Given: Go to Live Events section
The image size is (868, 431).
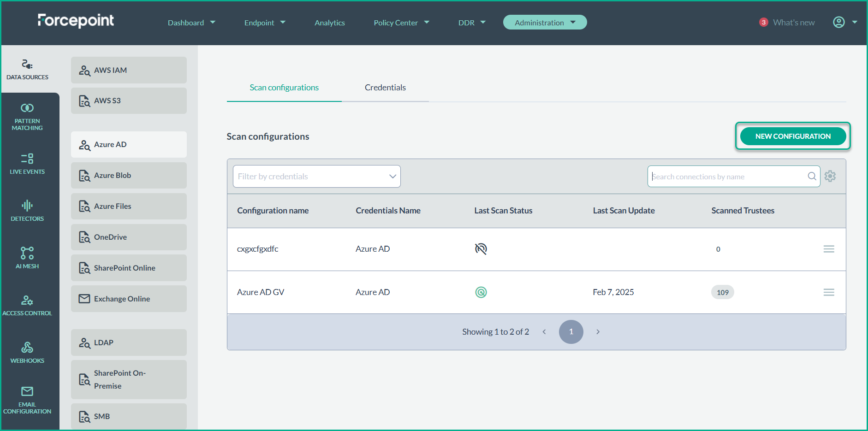Looking at the screenshot, I should 27,164.
